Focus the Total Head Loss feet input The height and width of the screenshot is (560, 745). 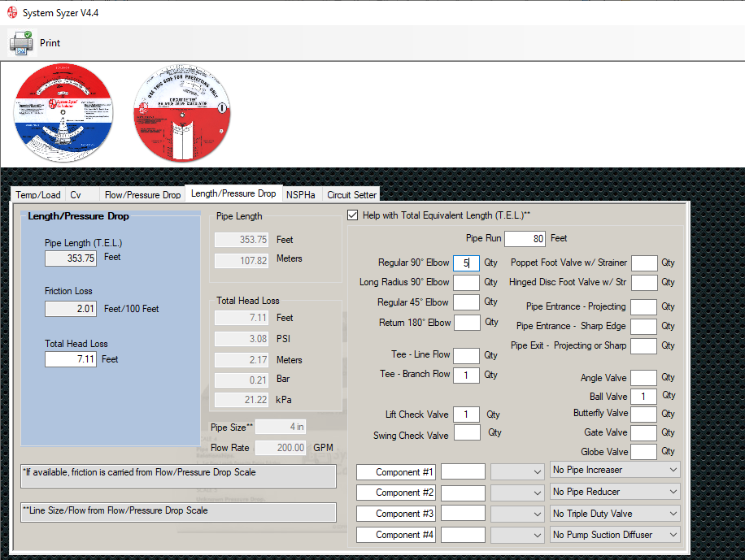click(70, 359)
